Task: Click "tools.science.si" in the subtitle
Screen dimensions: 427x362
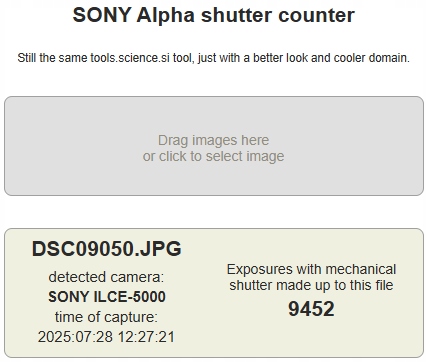Action: 130,58
